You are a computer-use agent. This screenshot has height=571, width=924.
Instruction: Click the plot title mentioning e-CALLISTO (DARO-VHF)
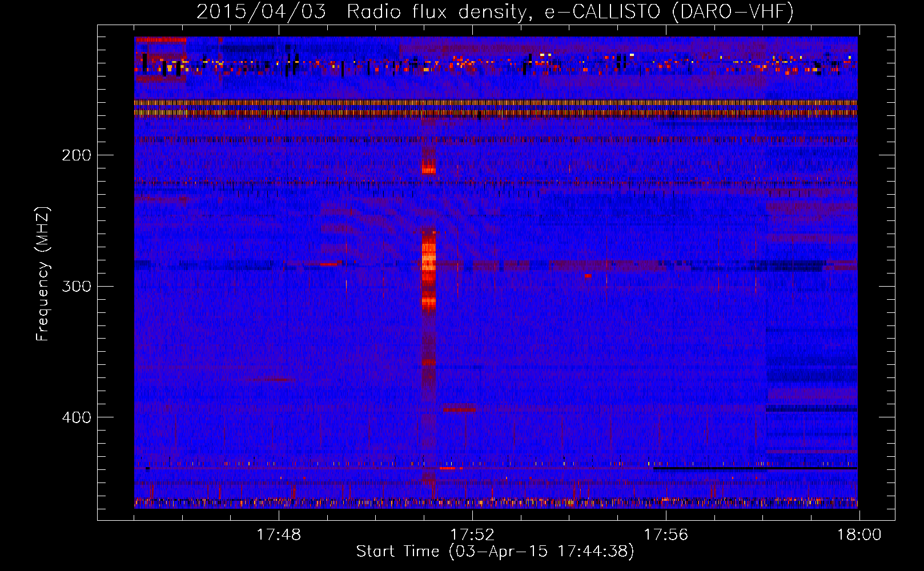tap(495, 11)
